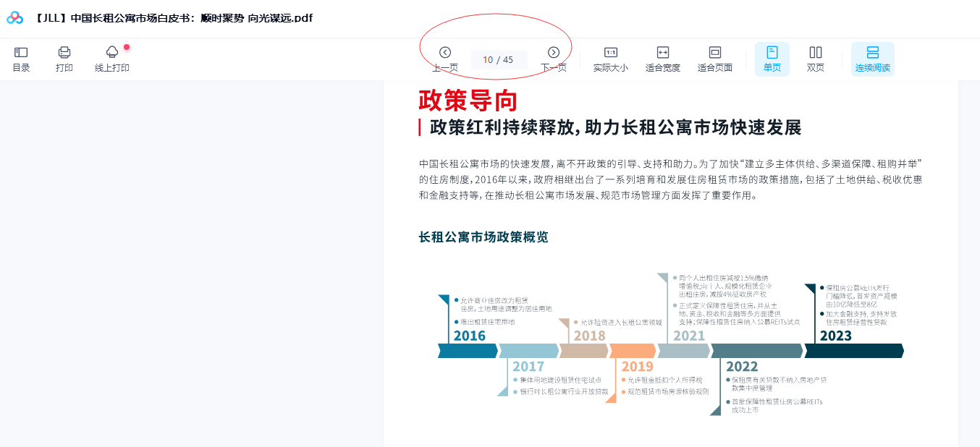980x447 pixels.
Task: Click the orange 2019 timeline segment
Action: coord(633,351)
